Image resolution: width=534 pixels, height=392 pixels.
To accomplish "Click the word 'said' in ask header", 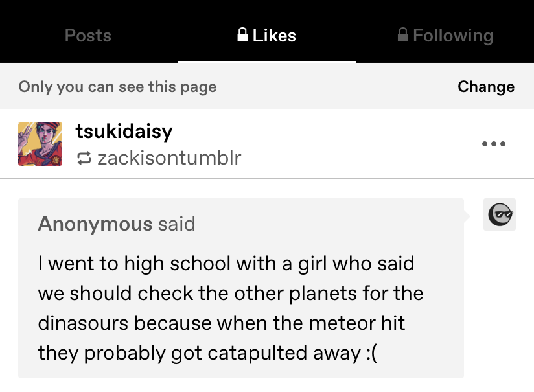I will tap(176, 224).
